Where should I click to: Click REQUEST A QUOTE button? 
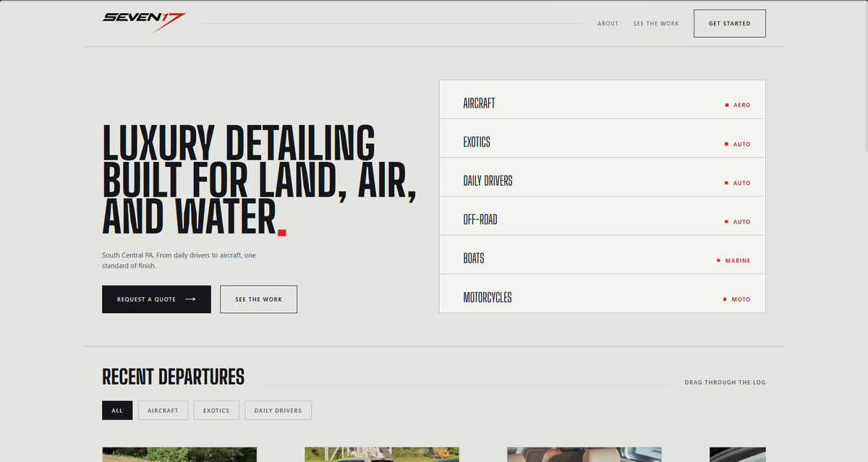[156, 299]
